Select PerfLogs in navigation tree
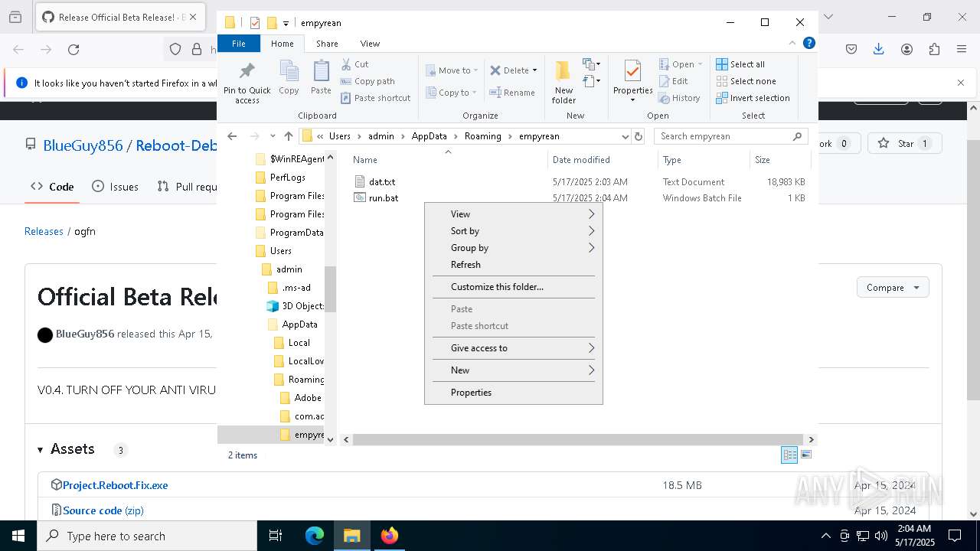This screenshot has height=551, width=980. (x=287, y=178)
